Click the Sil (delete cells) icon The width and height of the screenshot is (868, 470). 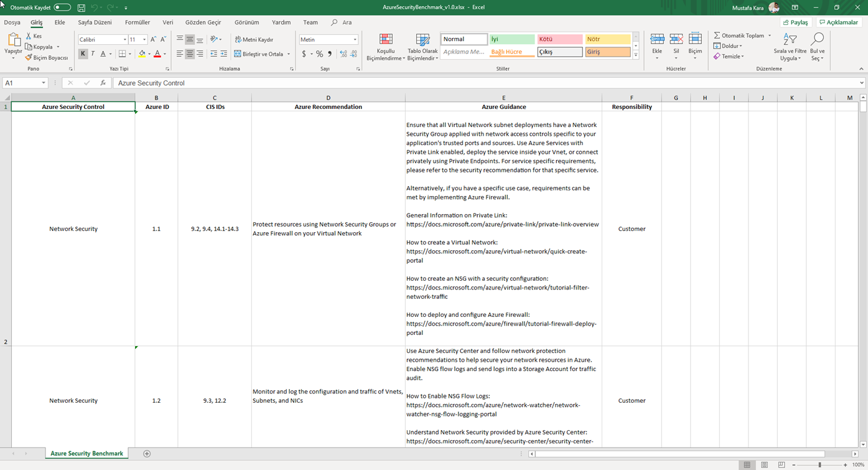coord(676,40)
